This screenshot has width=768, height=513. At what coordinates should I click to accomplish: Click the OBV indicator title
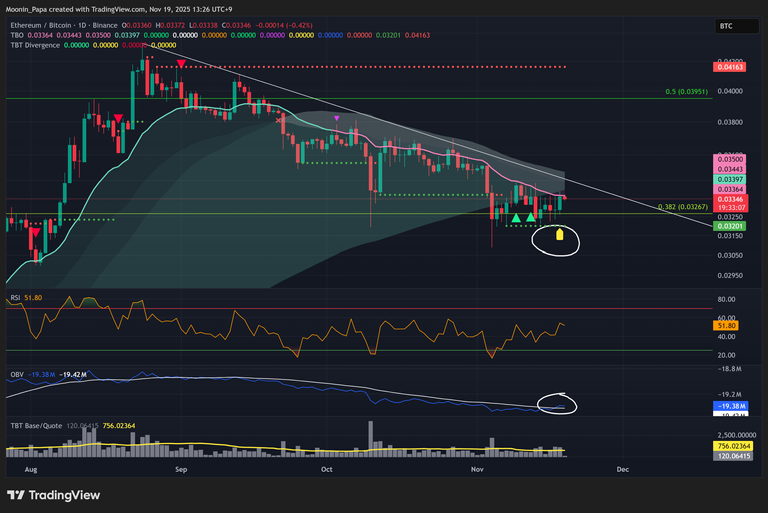(x=17, y=372)
